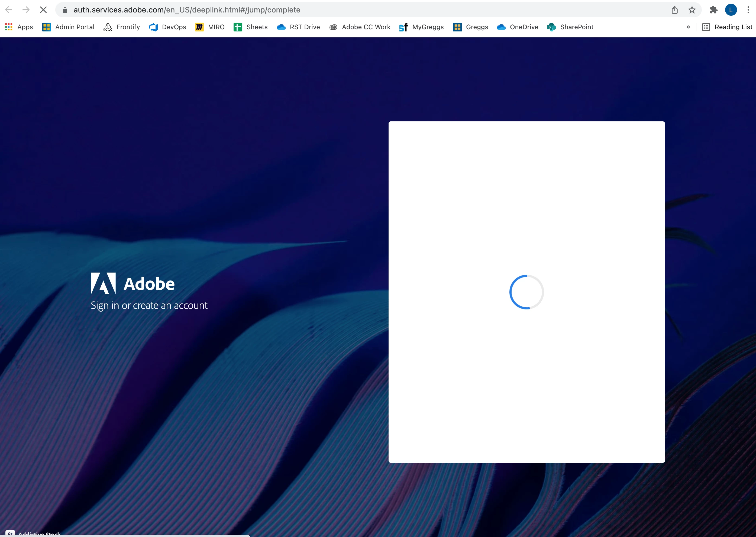Image resolution: width=756 pixels, height=537 pixels.
Task: Click the bookmark star icon
Action: click(x=692, y=10)
